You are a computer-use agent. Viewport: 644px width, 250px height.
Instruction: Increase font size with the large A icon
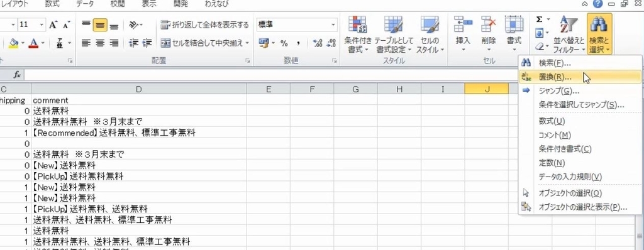[x=53, y=24]
